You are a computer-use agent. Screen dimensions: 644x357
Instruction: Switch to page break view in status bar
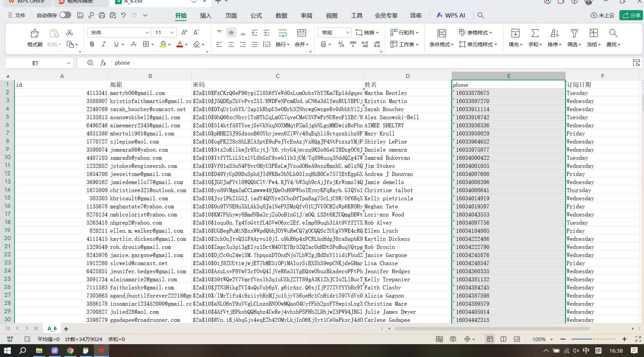pyautogui.click(x=503, y=339)
